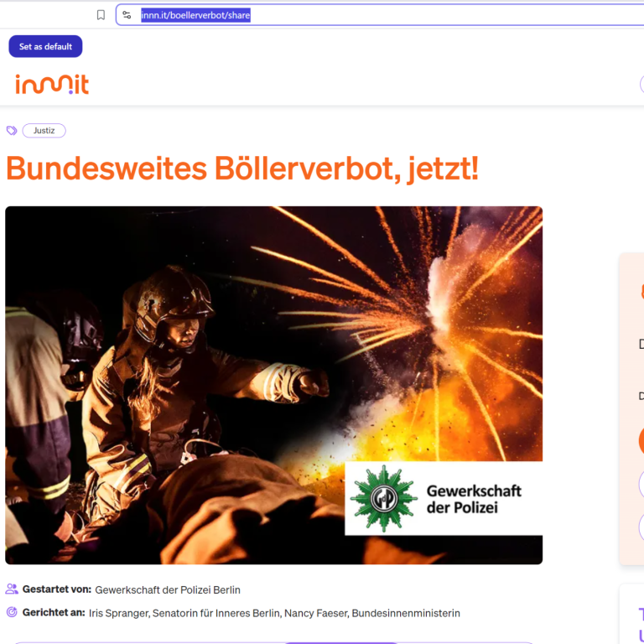The image size is (644, 644).
Task: Click the Gewerkschaft der Polizei Berlin initiator name
Action: click(168, 589)
